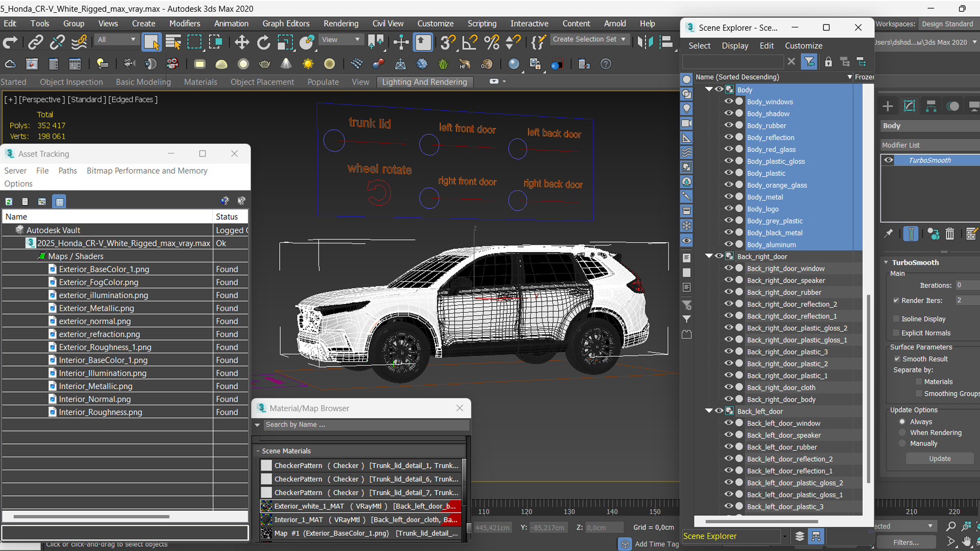Remove modifier with trash icon
Image resolution: width=980 pixels, height=551 pixels.
(950, 234)
